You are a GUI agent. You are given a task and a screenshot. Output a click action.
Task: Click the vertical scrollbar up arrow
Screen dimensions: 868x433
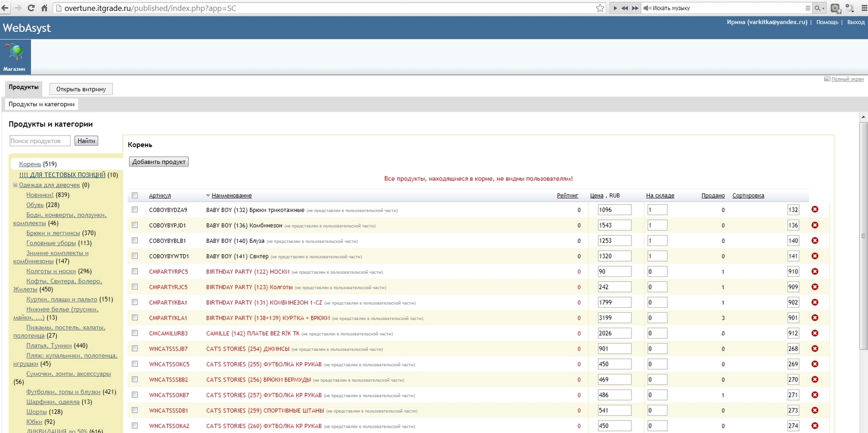click(x=863, y=117)
